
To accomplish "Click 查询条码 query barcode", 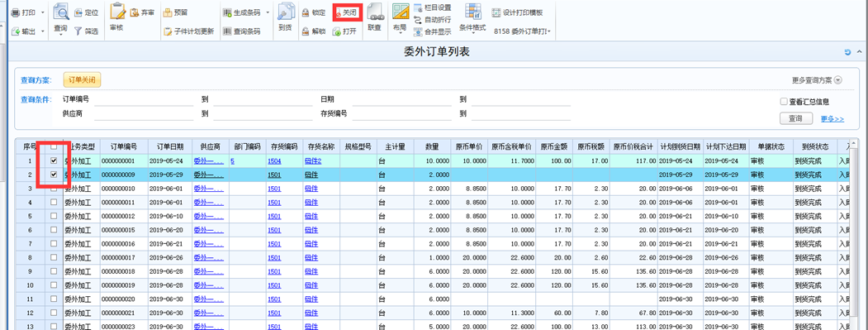I will (x=241, y=31).
